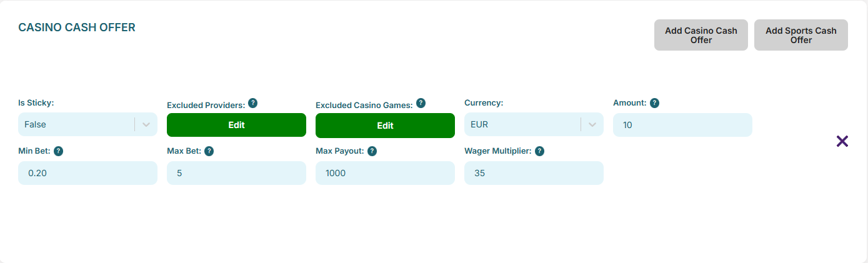Click the Is Sticky chevron arrow

pyautogui.click(x=146, y=124)
